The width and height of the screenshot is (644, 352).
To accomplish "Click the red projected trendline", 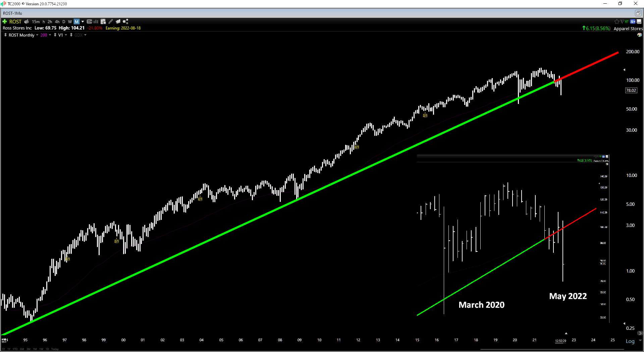I will pyautogui.click(x=586, y=67).
